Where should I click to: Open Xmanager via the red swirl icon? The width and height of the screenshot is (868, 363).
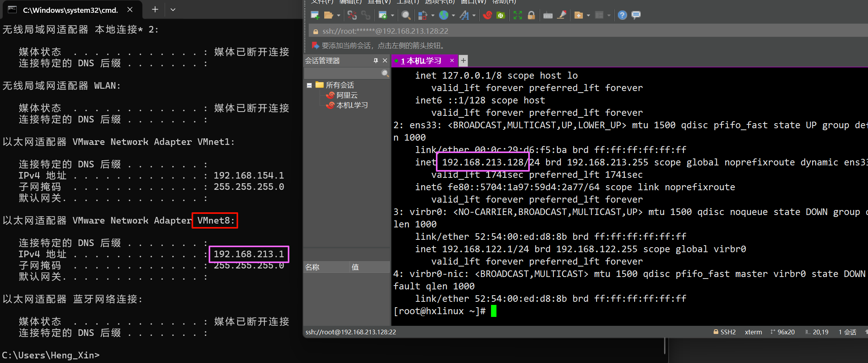[x=488, y=15]
